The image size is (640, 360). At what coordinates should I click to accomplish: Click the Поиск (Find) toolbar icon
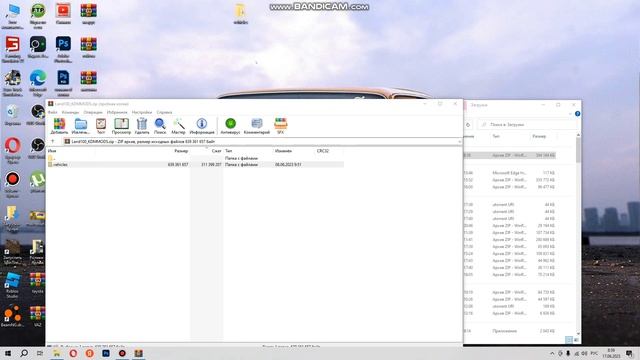160,126
